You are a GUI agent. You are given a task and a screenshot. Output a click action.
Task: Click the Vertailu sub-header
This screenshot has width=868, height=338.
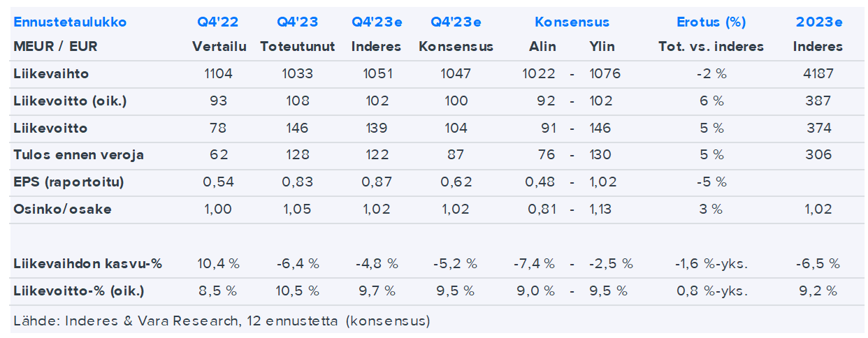pos(217,47)
